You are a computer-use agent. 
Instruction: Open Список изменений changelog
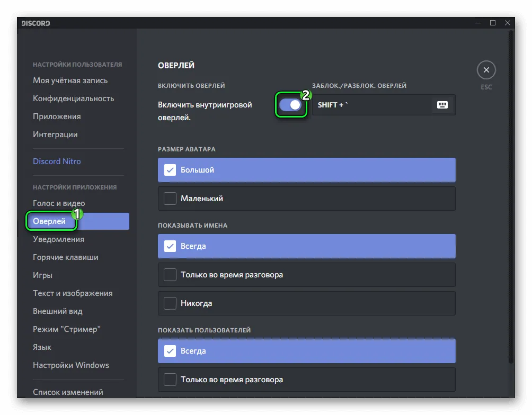click(x=68, y=392)
